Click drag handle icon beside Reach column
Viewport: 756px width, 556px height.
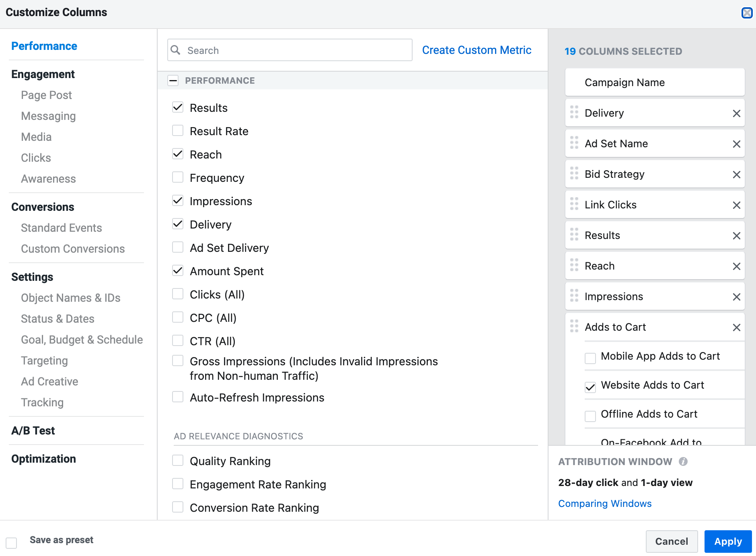pos(574,265)
